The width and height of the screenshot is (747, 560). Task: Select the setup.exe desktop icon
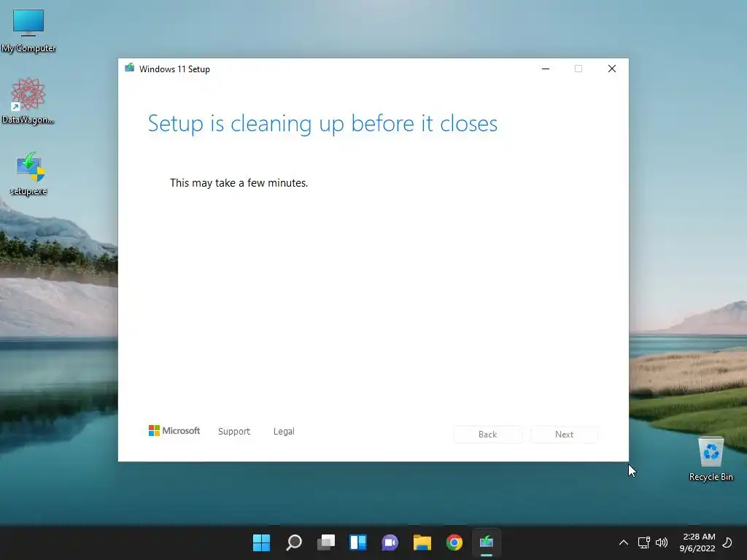click(29, 174)
